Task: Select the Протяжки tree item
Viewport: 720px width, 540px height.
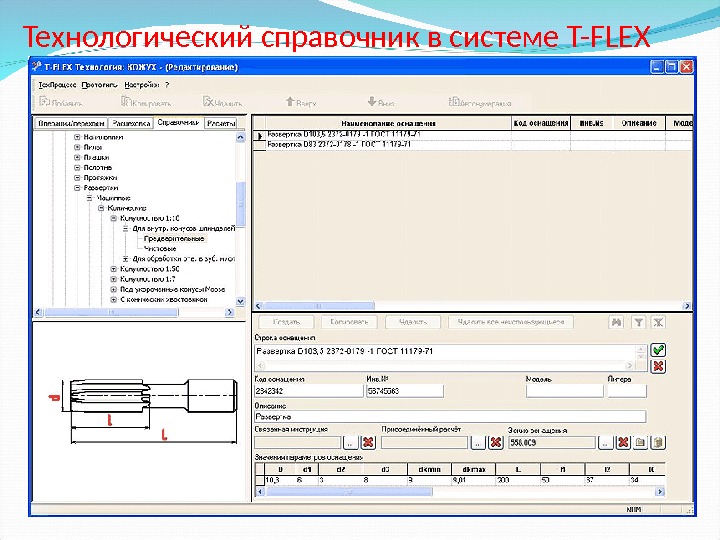Action: tap(101, 178)
